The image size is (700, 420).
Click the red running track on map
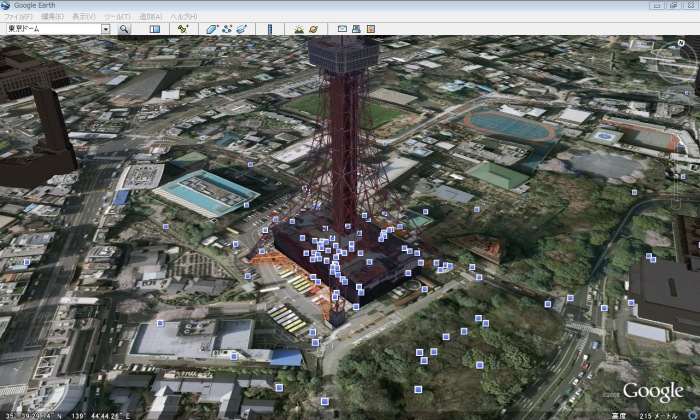(x=508, y=126)
